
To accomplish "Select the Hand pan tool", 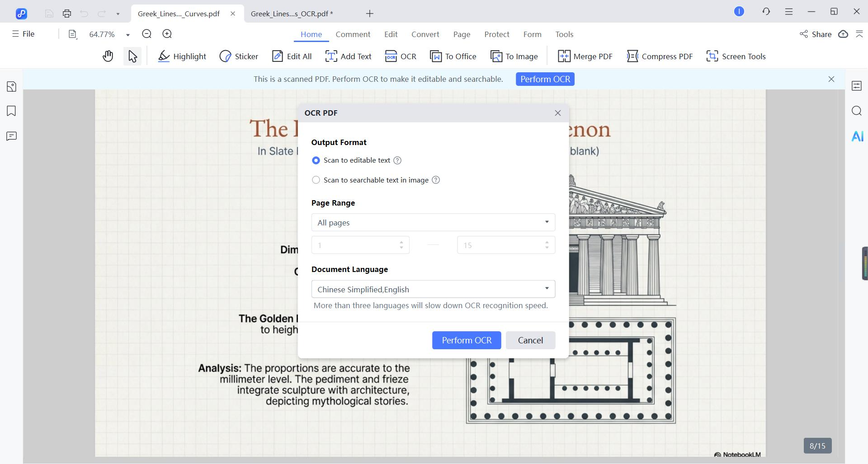I will pos(108,56).
